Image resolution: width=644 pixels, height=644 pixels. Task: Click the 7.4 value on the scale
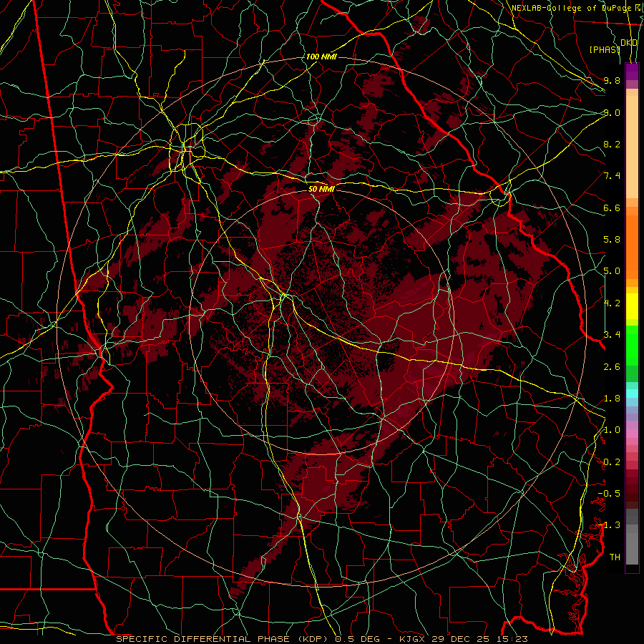612,176
